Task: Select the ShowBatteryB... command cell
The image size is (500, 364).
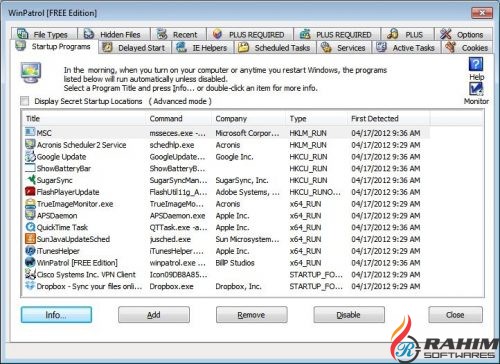Action: point(177,168)
